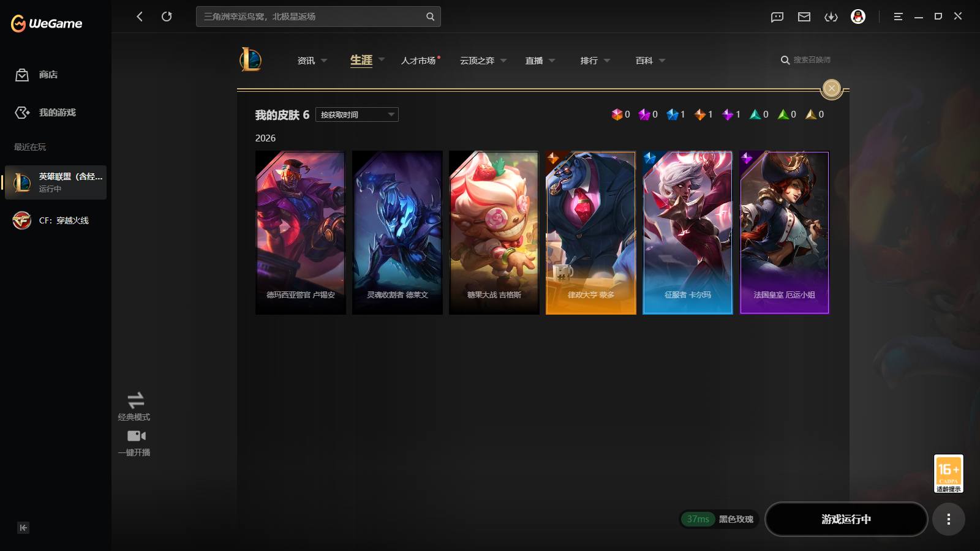Click the search magnifier in the top search bar

pos(430,17)
